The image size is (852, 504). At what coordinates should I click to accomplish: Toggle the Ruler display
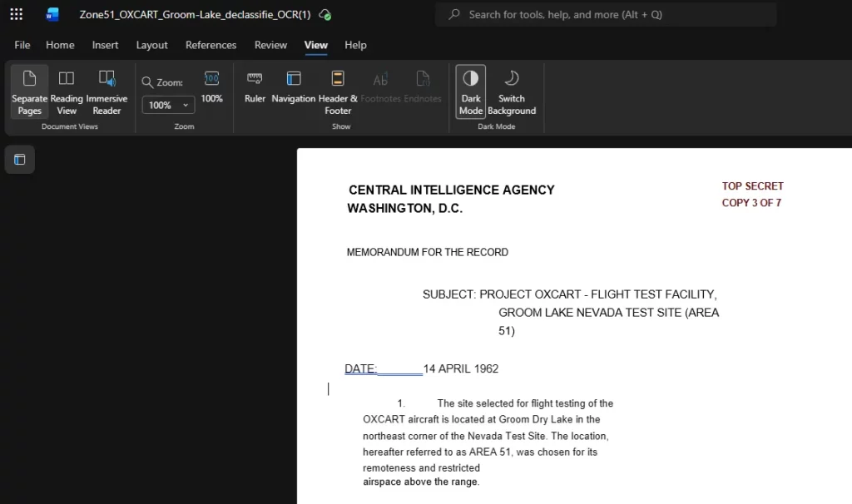255,86
